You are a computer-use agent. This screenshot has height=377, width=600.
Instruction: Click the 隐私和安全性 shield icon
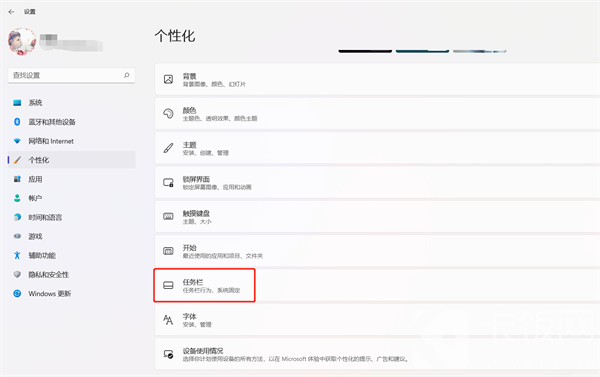[x=17, y=274]
